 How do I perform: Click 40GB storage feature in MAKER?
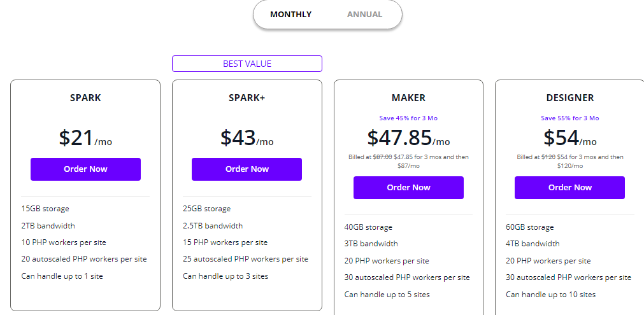pos(368,227)
